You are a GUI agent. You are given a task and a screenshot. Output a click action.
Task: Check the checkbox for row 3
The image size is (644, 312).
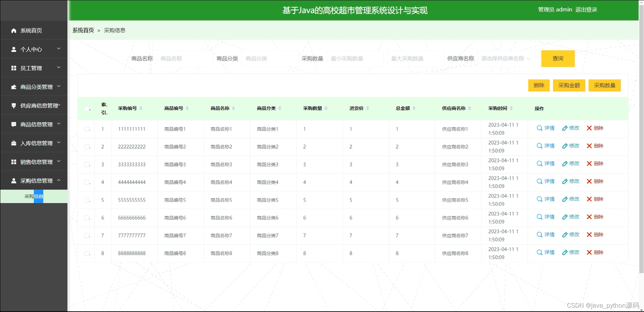coord(87,165)
